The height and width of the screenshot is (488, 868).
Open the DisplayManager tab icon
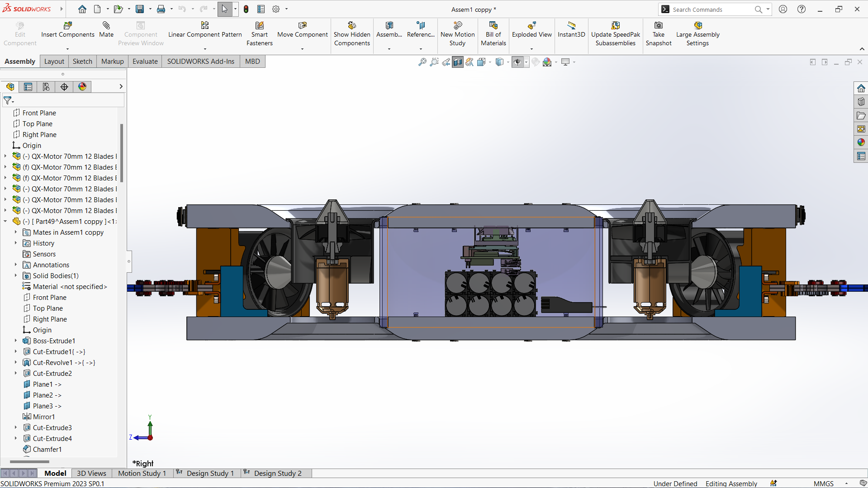click(x=82, y=87)
